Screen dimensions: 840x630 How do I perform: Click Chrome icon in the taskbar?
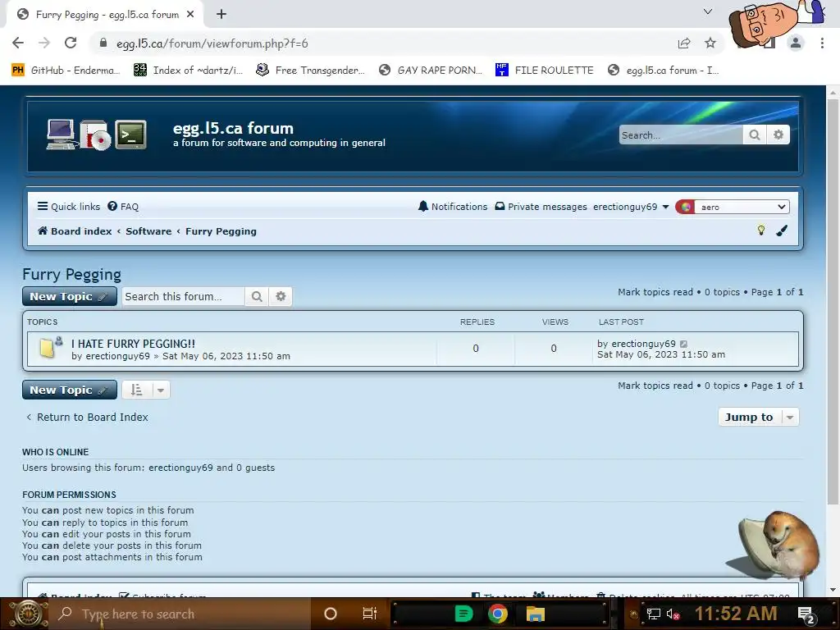pos(498,614)
